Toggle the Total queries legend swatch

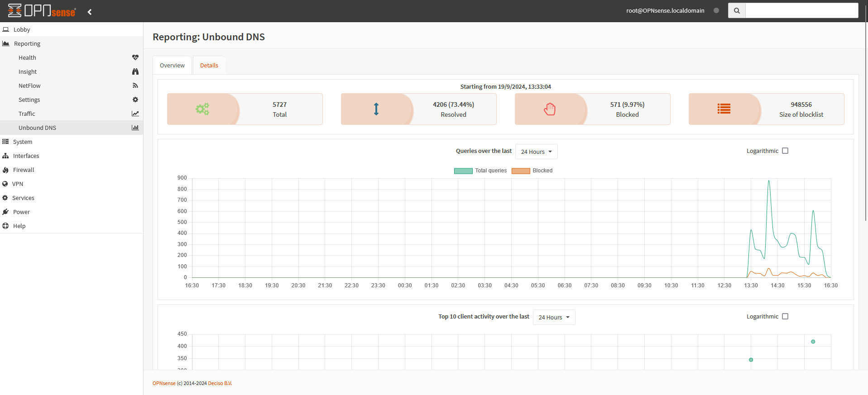[x=463, y=171]
